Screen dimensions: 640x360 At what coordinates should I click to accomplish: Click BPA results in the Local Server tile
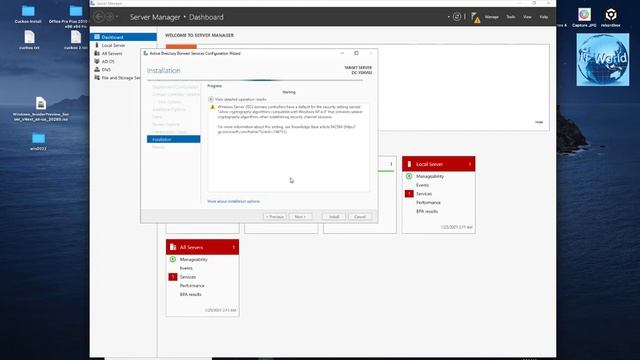[427, 211]
